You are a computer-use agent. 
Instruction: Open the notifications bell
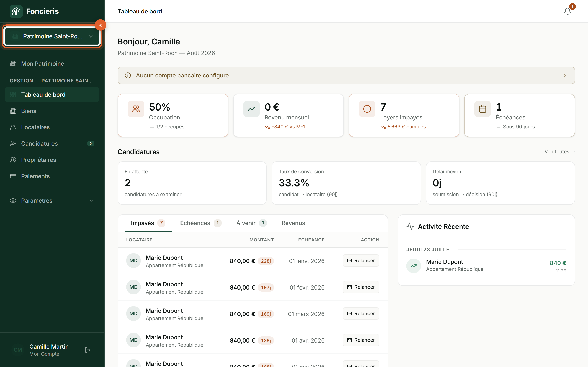567,11
